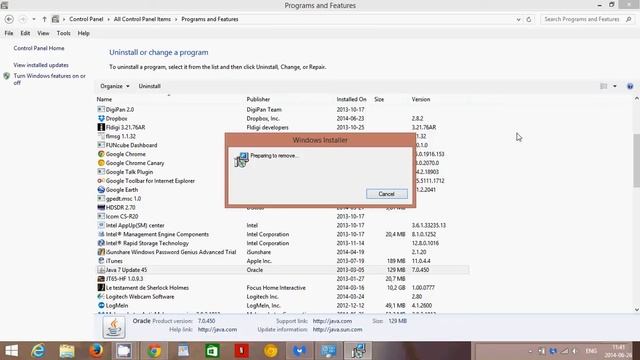The height and width of the screenshot is (360, 640).
Task: Sort by Installed On column header
Action: (x=351, y=99)
